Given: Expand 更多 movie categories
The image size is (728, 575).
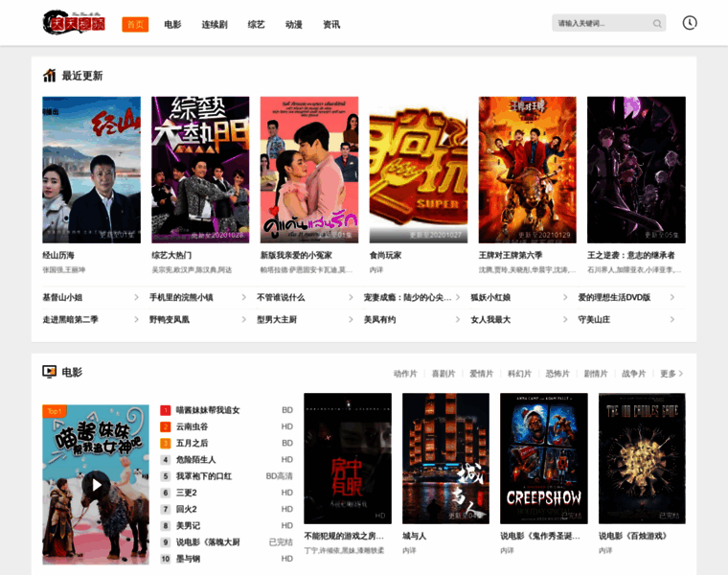Looking at the screenshot, I should click(x=672, y=374).
